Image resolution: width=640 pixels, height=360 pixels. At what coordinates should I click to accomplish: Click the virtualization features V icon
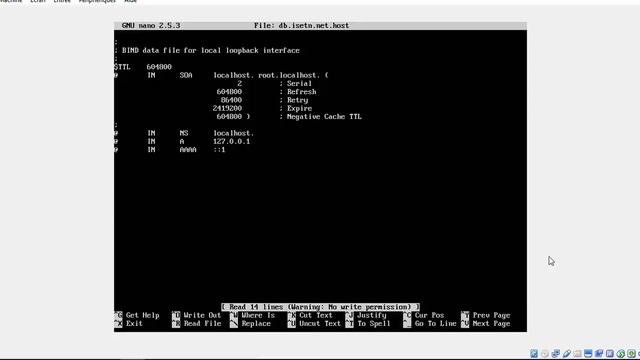(610, 353)
